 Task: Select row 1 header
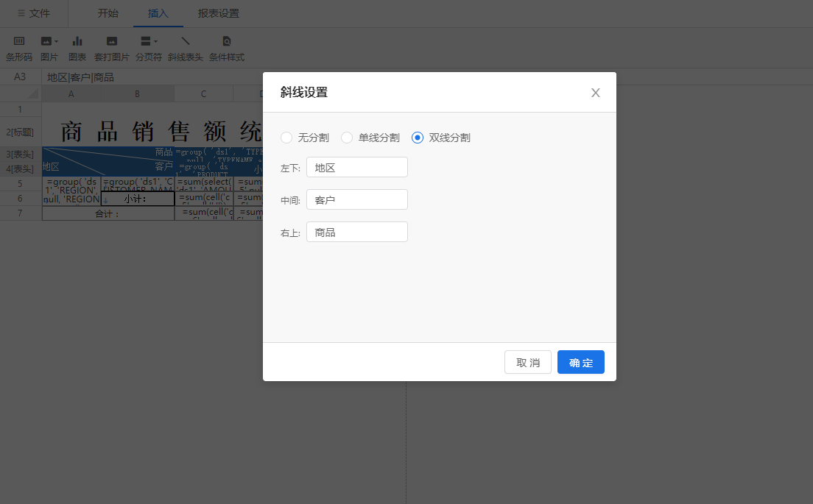(20, 110)
